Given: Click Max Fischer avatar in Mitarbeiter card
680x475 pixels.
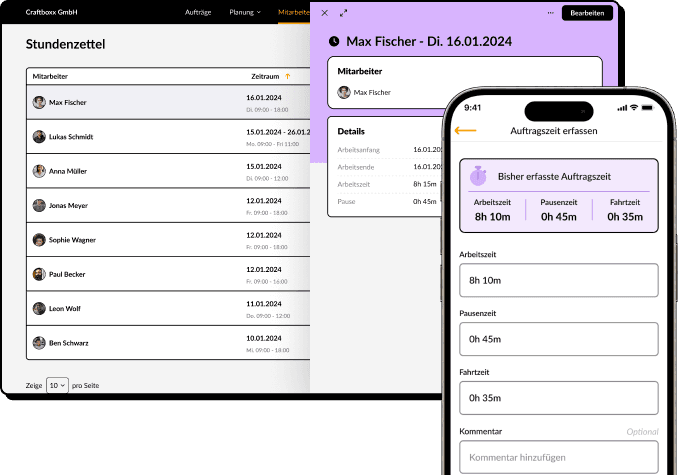Looking at the screenshot, I should pyautogui.click(x=344, y=92).
